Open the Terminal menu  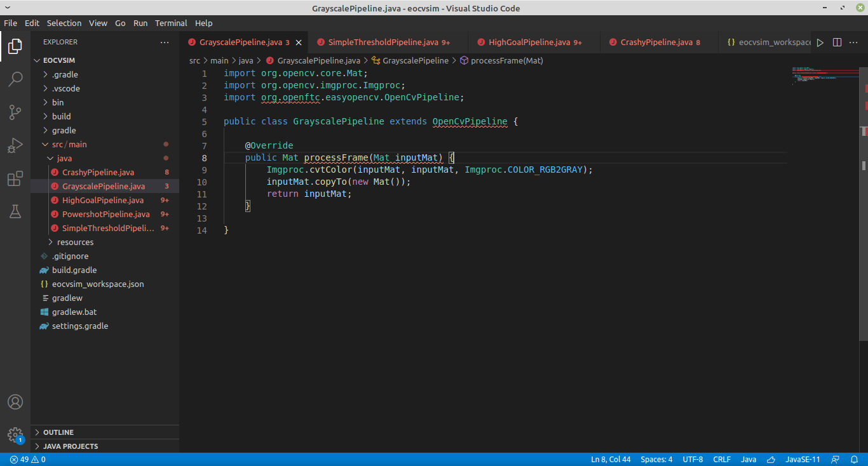click(171, 23)
